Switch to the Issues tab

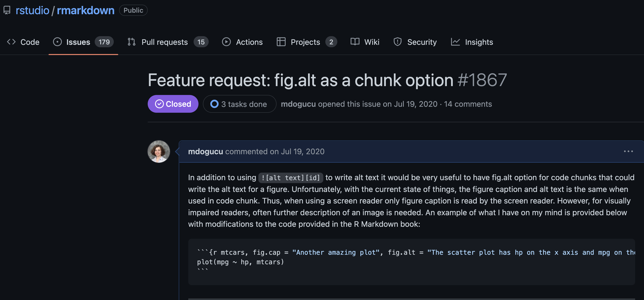point(78,42)
